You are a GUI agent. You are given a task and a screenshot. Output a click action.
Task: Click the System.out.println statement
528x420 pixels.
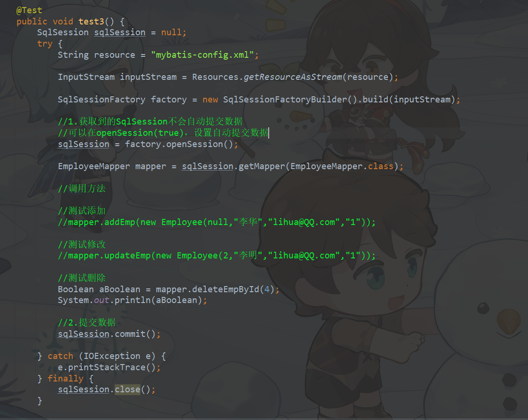pyautogui.click(x=132, y=300)
